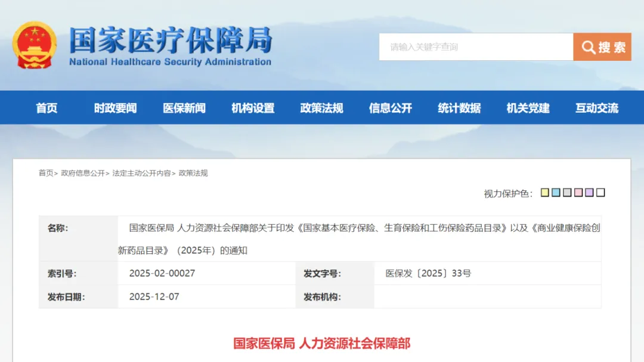Click the index number 2025-02-00027

tap(162, 273)
